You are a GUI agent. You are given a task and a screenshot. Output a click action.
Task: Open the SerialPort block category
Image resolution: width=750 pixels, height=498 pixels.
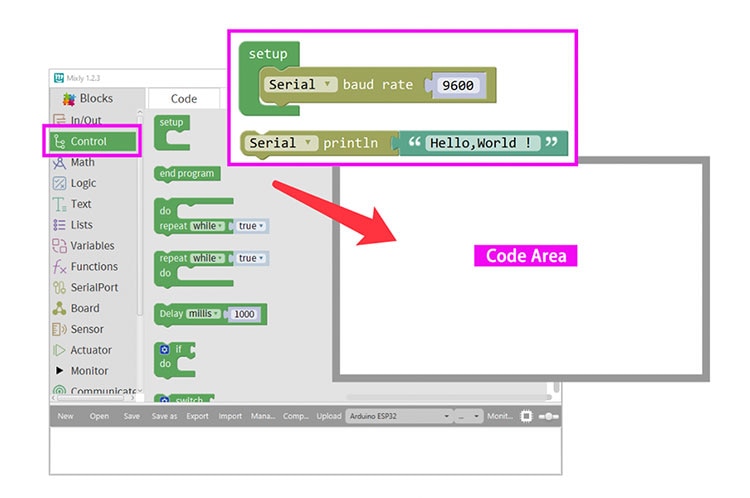(85, 288)
